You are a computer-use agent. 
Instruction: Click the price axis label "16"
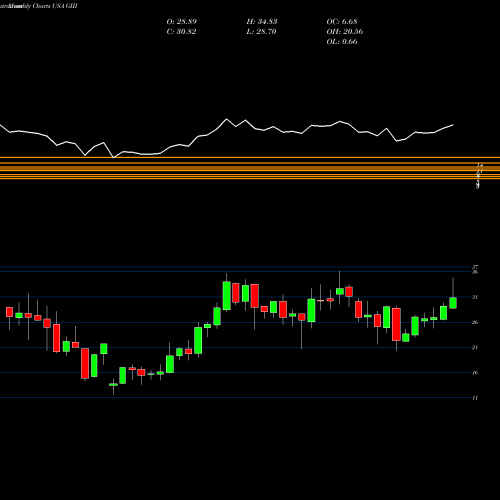(475, 373)
